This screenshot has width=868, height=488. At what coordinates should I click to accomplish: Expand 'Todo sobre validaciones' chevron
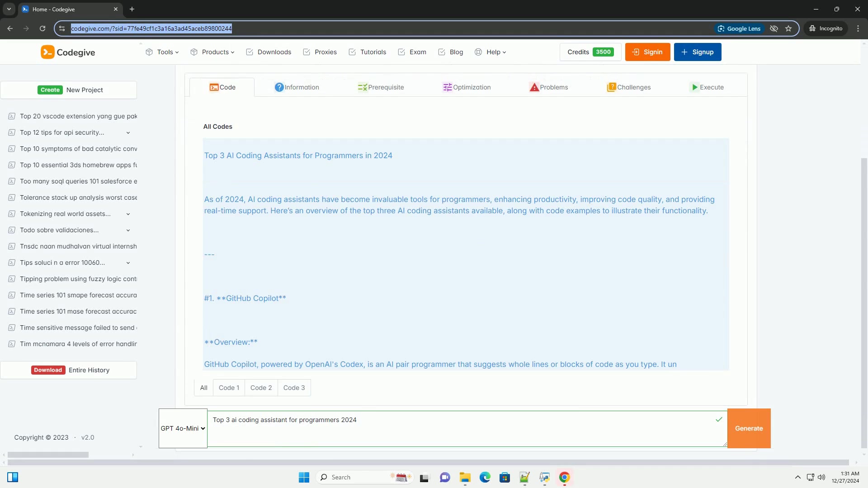pyautogui.click(x=128, y=230)
